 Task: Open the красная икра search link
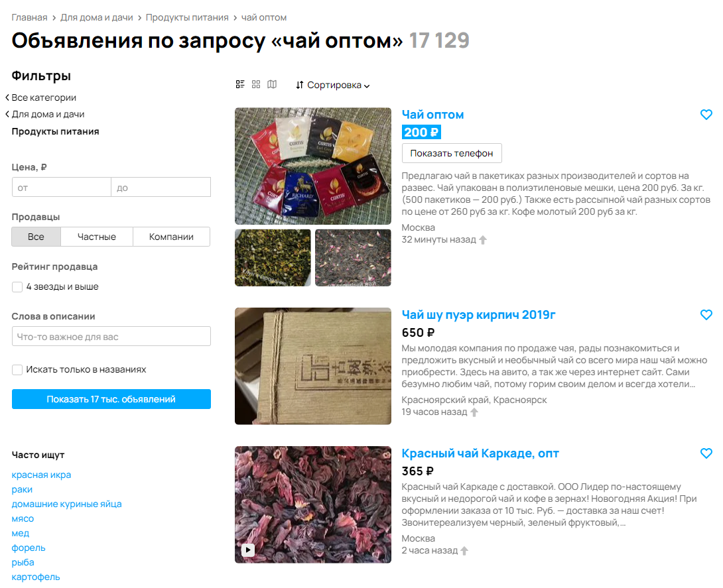click(x=41, y=475)
